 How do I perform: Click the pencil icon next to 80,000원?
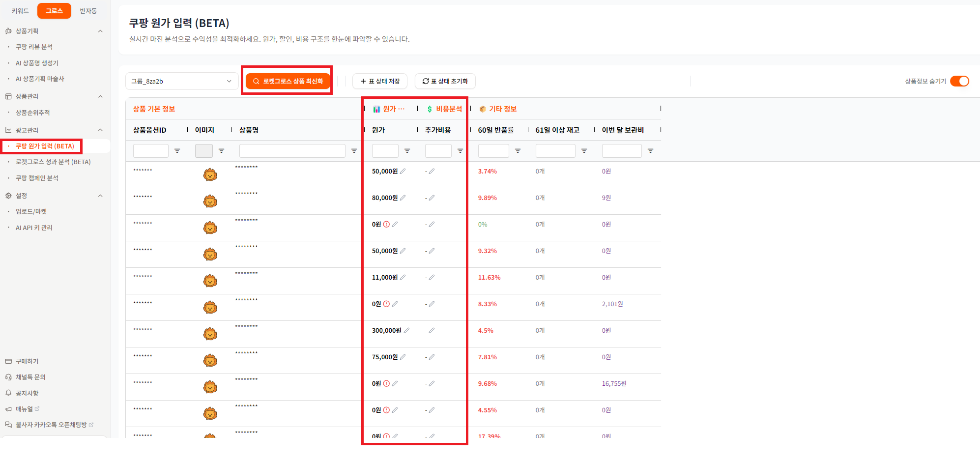[x=403, y=198]
